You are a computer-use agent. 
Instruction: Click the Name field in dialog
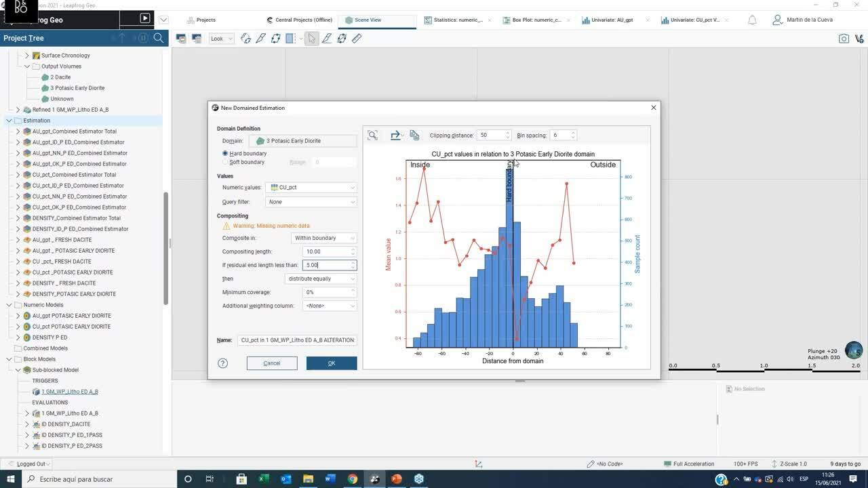click(297, 340)
